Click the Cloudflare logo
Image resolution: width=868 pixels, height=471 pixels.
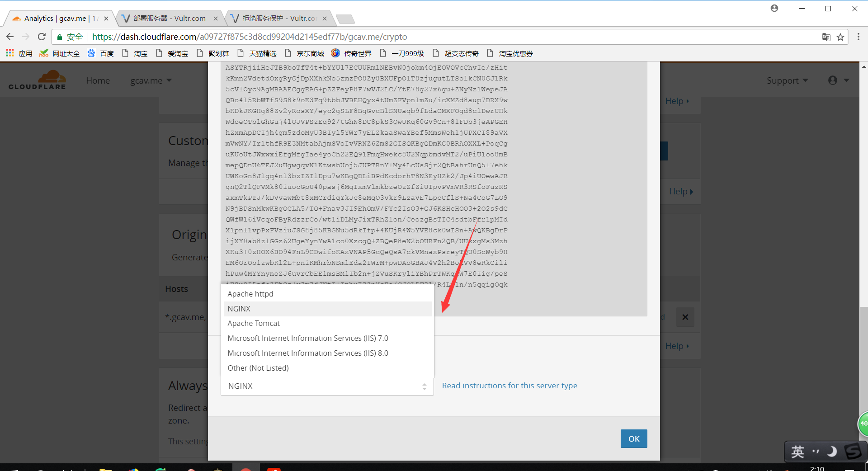click(37, 80)
